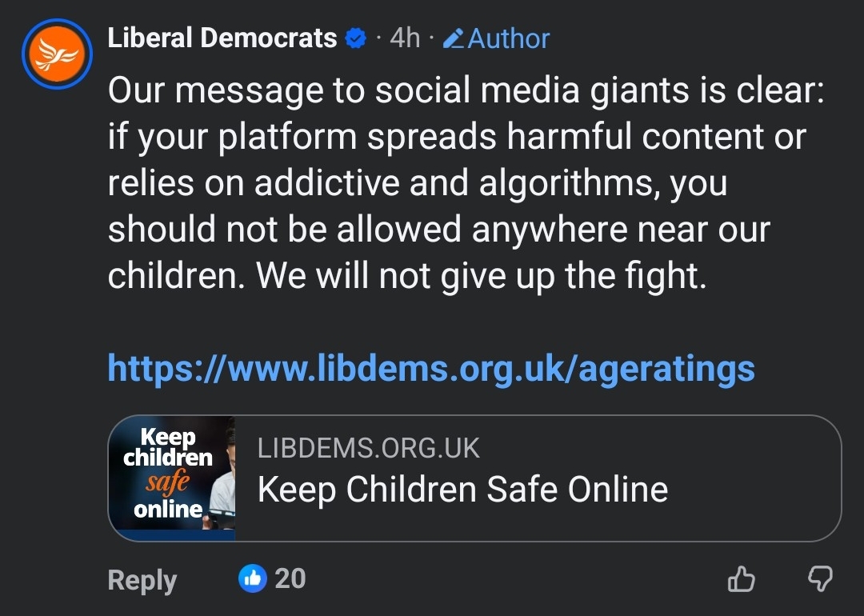This screenshot has width=864, height=616.
Task: View the 20 reactions count
Action: coord(290,578)
